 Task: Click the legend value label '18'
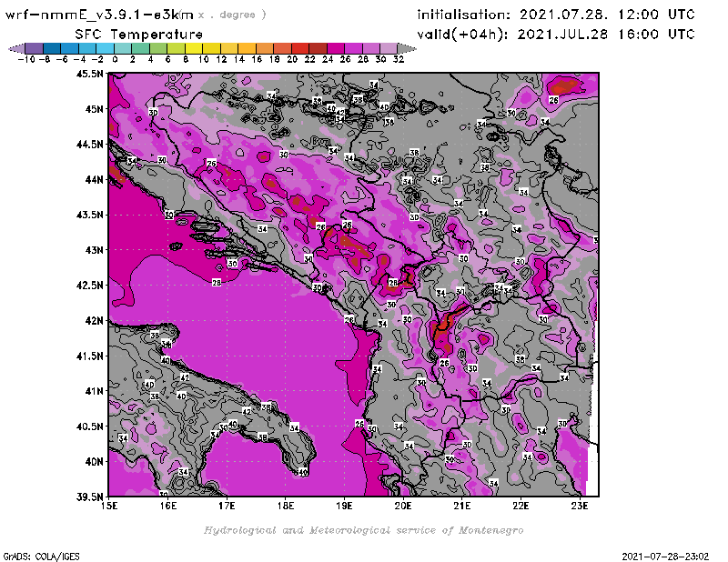pyautogui.click(x=275, y=59)
